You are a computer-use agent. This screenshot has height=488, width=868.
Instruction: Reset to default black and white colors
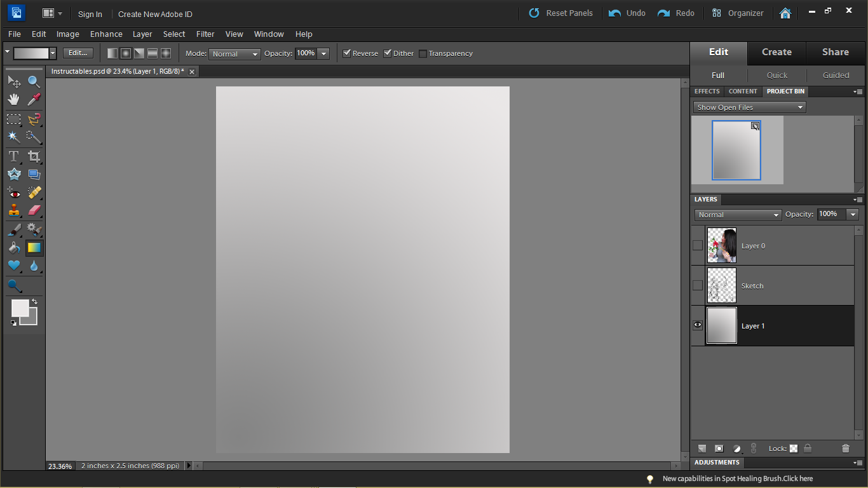coord(14,323)
